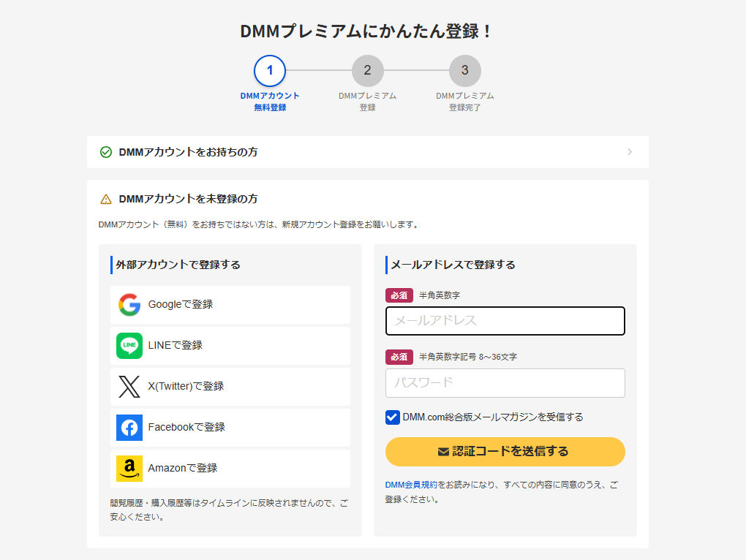Viewport: 746px width, 560px height.
Task: Choose Facebookで登録 option
Action: [230, 428]
